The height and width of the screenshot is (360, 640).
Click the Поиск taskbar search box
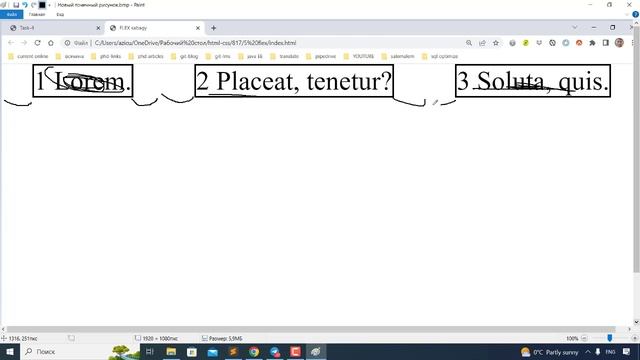coord(80,351)
